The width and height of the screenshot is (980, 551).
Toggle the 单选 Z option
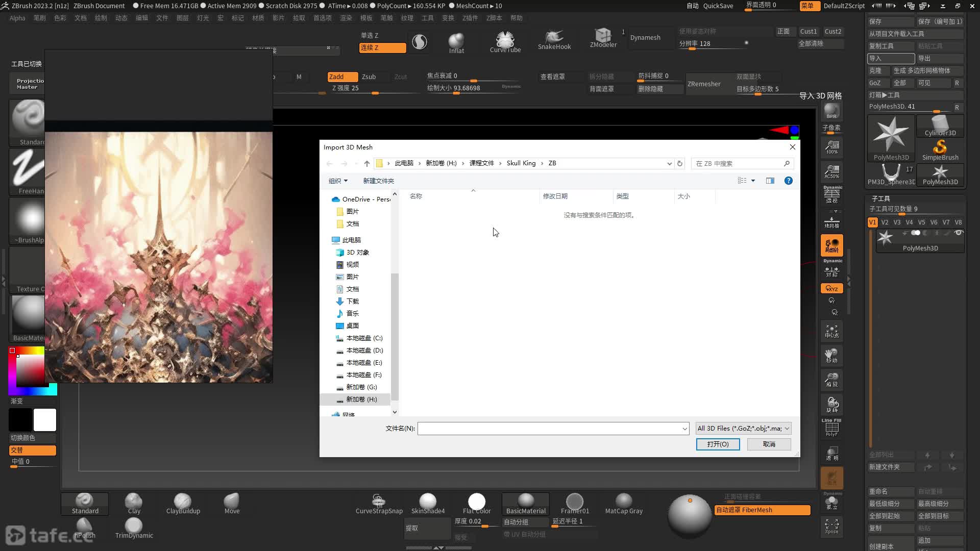pos(382,35)
